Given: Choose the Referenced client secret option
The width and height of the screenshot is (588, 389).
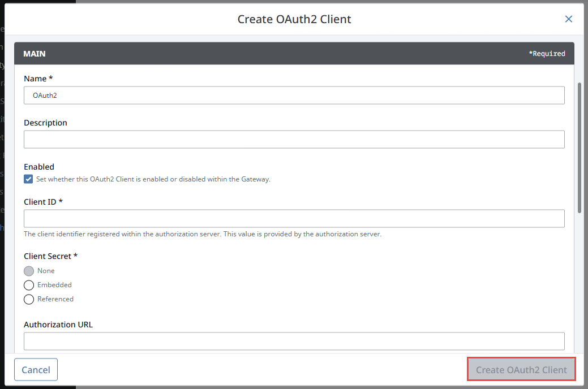Looking at the screenshot, I should click(x=29, y=300).
